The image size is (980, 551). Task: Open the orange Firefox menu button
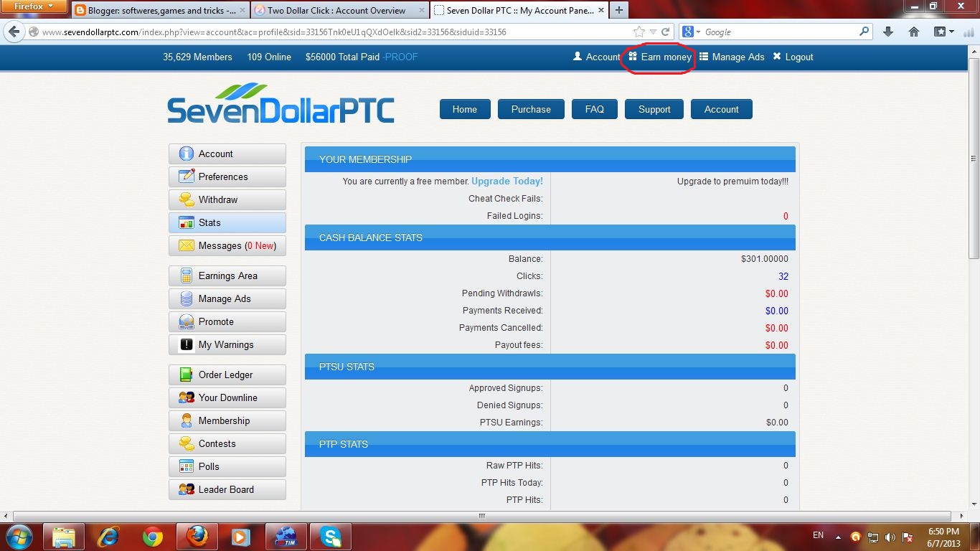(34, 6)
